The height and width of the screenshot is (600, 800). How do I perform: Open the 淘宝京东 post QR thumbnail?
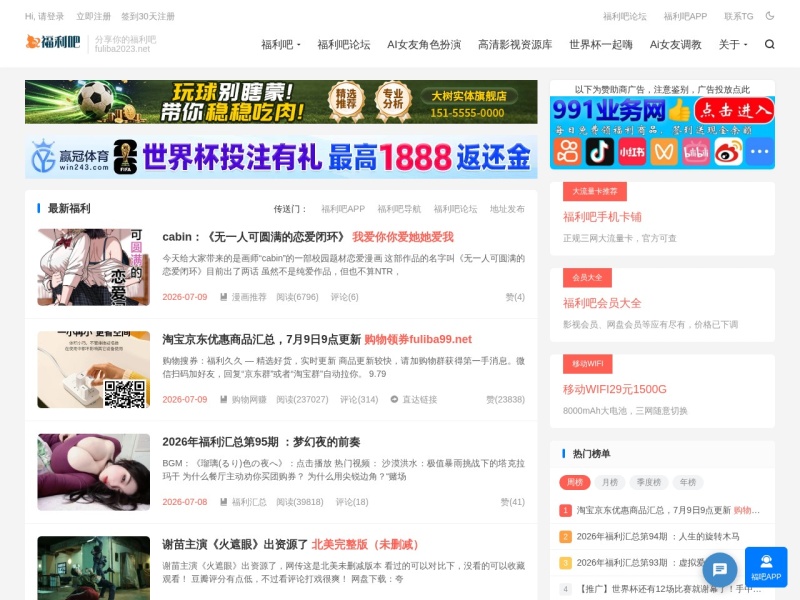93,369
